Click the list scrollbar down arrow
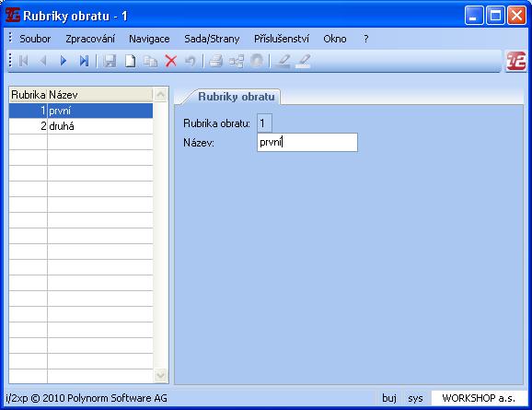The image size is (532, 410). point(161,375)
